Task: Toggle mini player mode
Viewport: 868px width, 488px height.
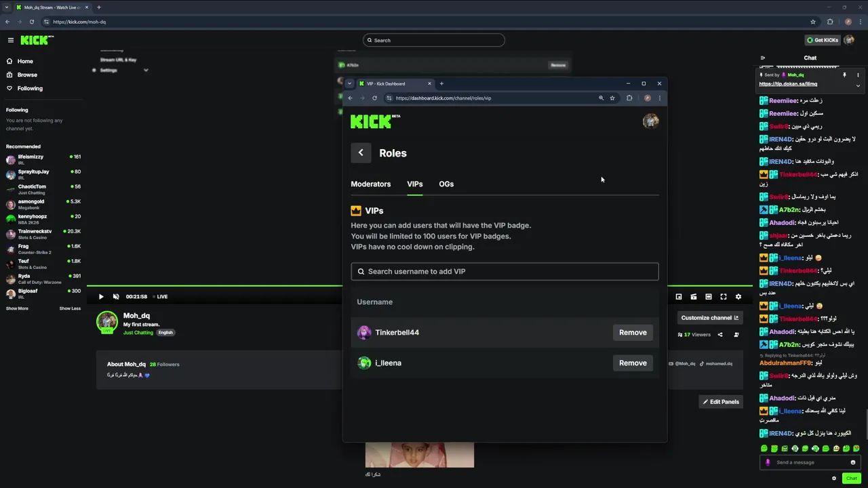Action: [x=679, y=296]
